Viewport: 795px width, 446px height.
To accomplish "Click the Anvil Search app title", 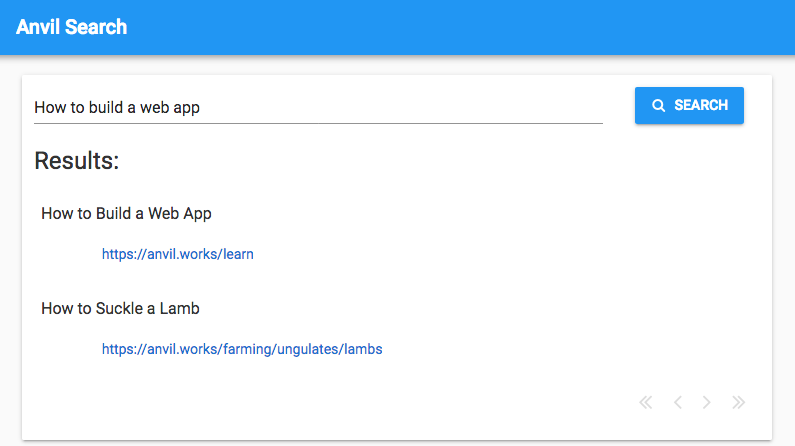I will [71, 27].
